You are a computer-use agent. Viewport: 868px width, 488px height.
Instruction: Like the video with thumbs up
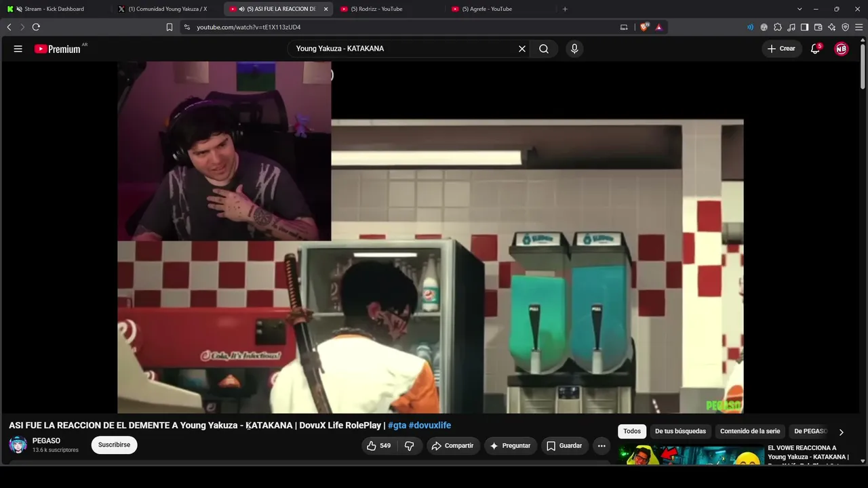coord(378,445)
